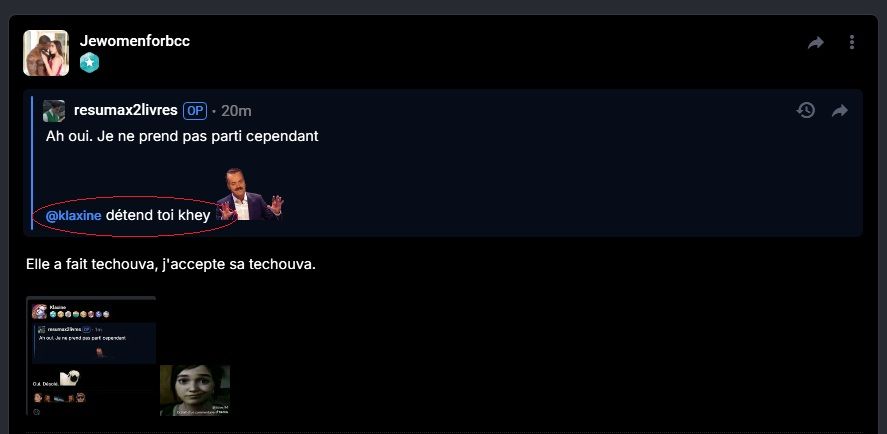This screenshot has width=887, height=434.
Task: Open Jewomenforbcc's profile avatar
Action: (x=46, y=53)
